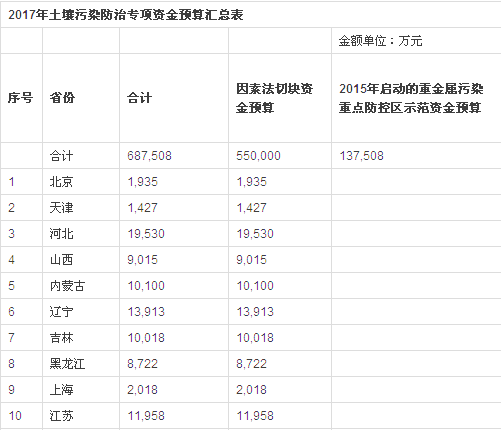Viewport: 501px width, 430px height.
Task: Select the 序号 column header
Action: click(x=21, y=98)
